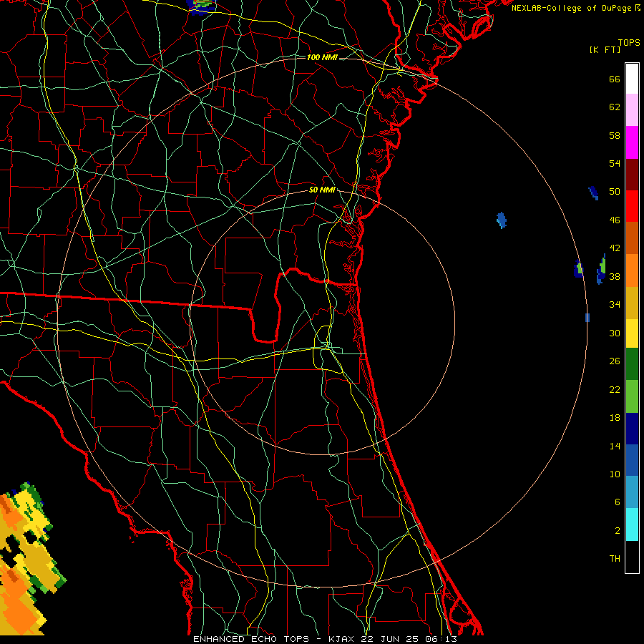
Task: Click the 'NEXLAB-College of DuPage' credit text
Action: (x=572, y=8)
